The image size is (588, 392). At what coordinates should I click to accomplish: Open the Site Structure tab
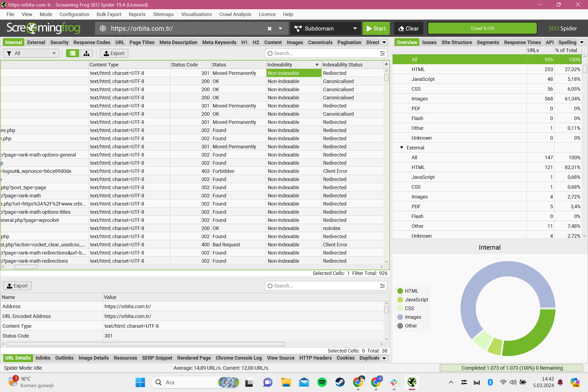(457, 42)
